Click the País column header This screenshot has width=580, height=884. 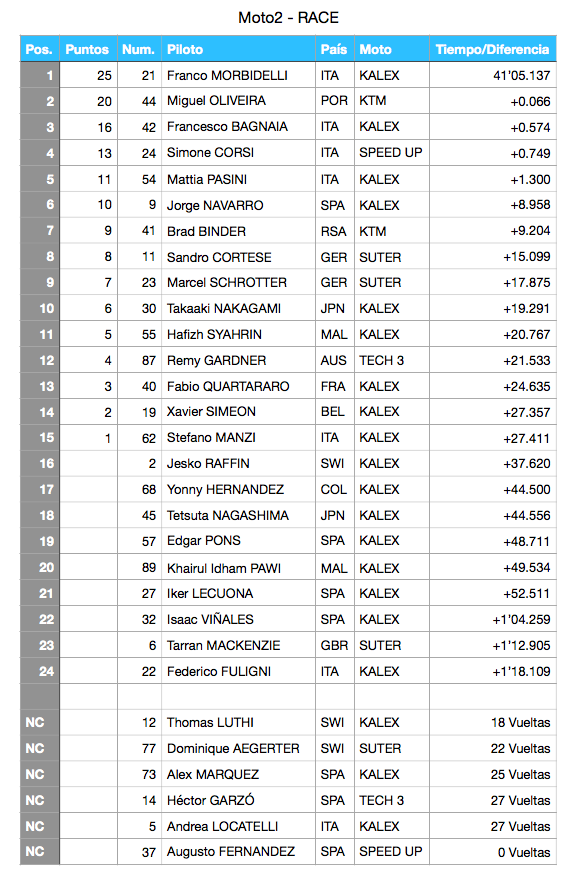click(x=335, y=49)
